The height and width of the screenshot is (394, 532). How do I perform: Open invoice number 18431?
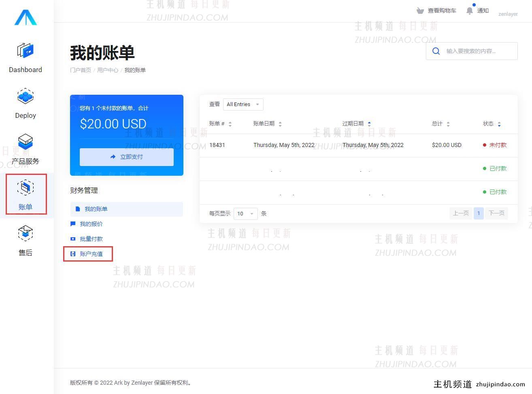click(217, 145)
